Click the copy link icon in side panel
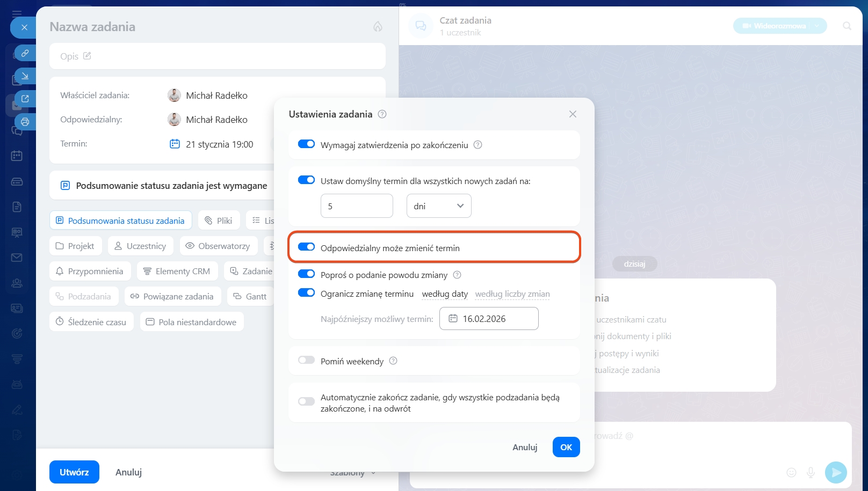The image size is (868, 491). [25, 53]
